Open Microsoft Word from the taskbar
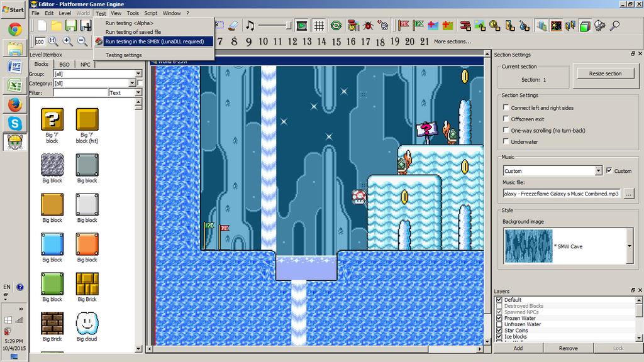 pyautogui.click(x=15, y=67)
